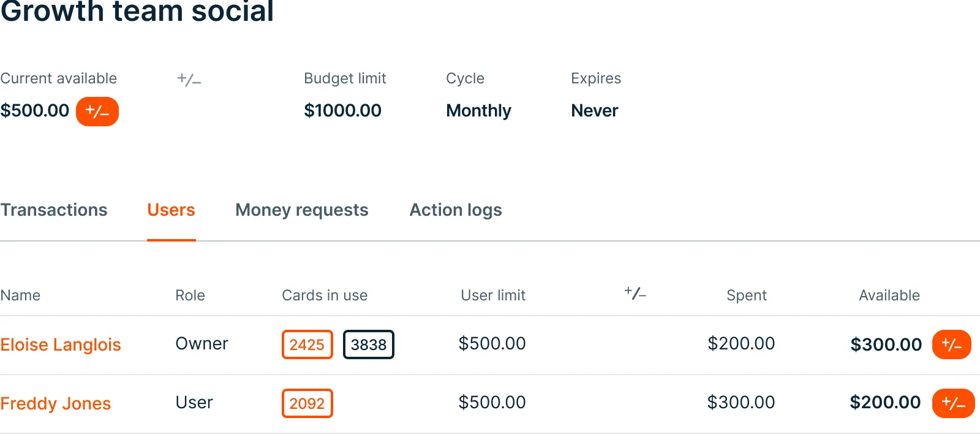
Task: Go to the Action logs tab
Action: [456, 210]
